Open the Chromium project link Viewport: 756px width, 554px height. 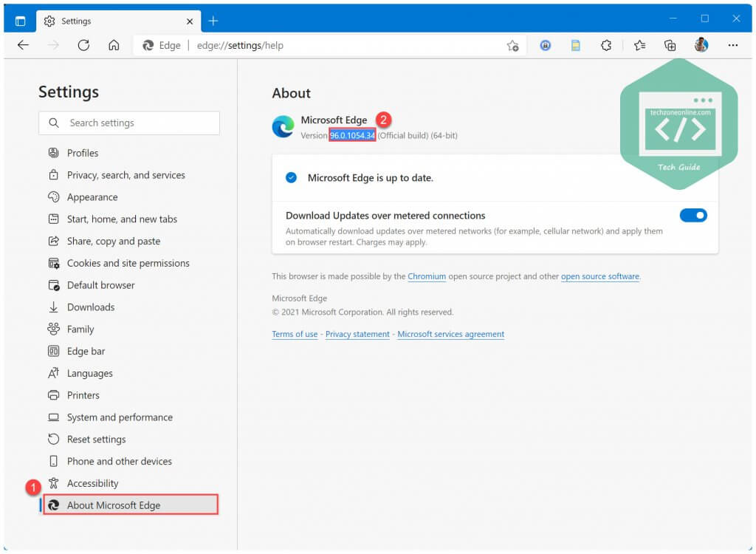pyautogui.click(x=427, y=276)
